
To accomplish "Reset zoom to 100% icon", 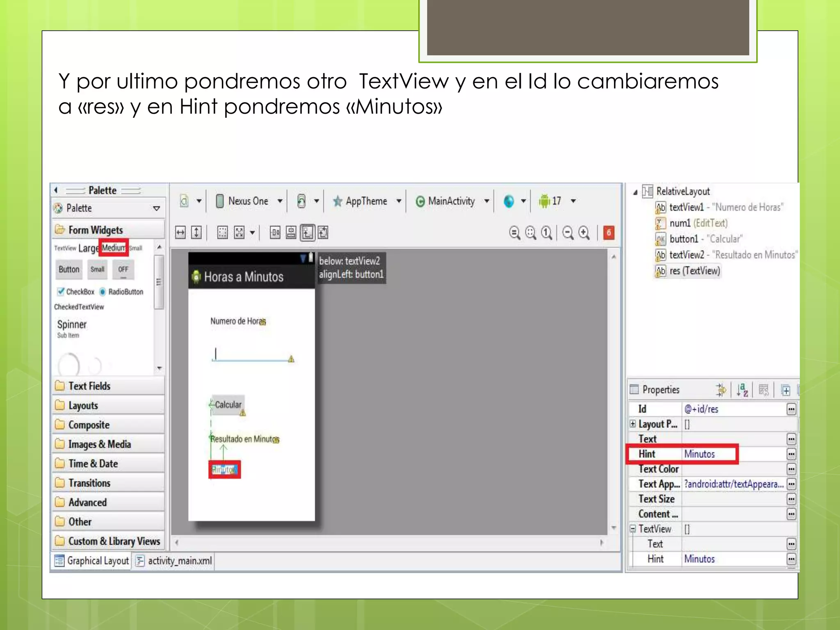I will (x=546, y=233).
